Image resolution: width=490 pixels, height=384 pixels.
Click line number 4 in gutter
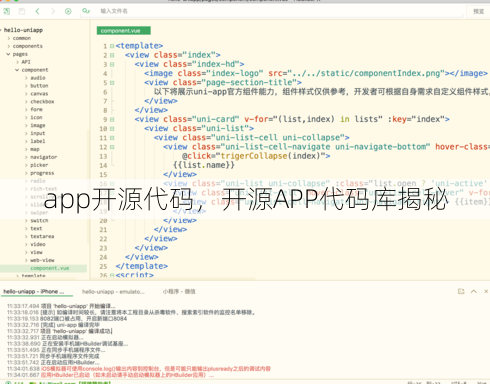click(x=105, y=74)
